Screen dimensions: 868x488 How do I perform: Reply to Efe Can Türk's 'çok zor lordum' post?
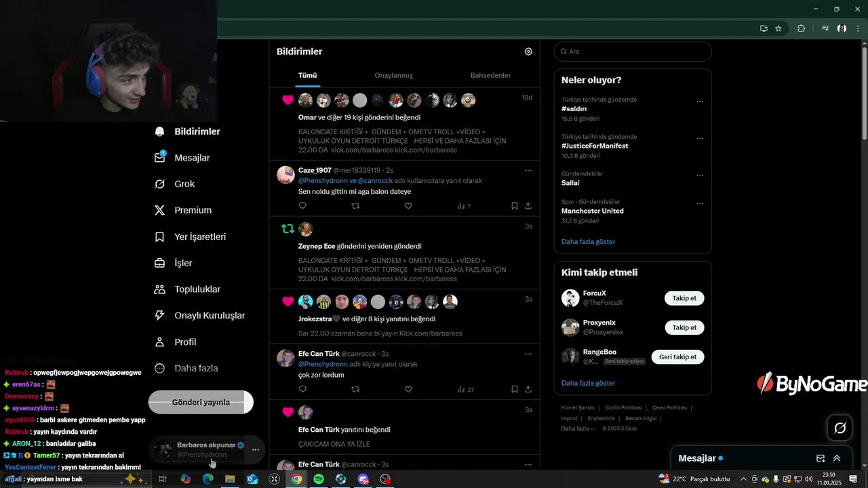pos(302,389)
